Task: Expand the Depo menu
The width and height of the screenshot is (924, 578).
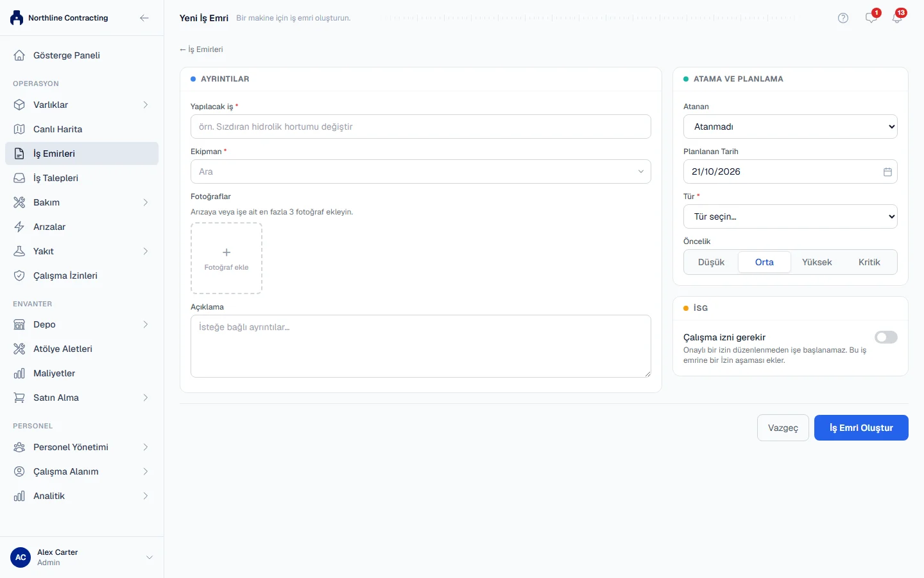Action: 81,324
